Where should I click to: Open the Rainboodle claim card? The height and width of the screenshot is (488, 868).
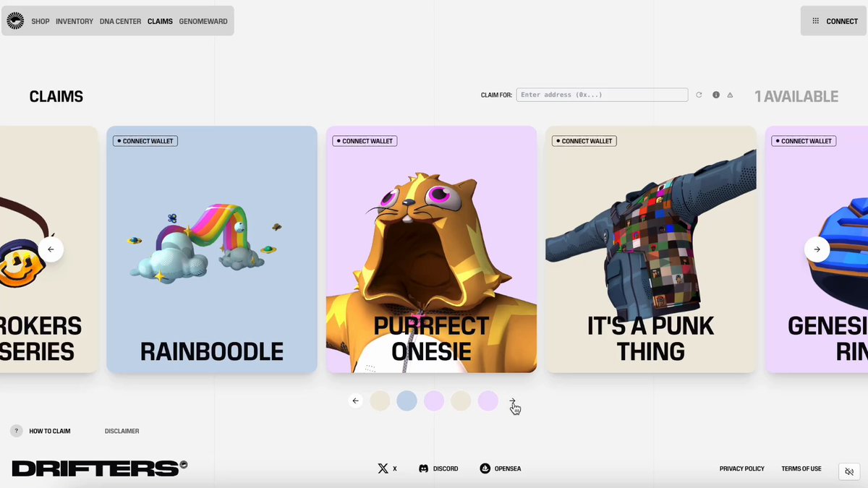pos(212,249)
